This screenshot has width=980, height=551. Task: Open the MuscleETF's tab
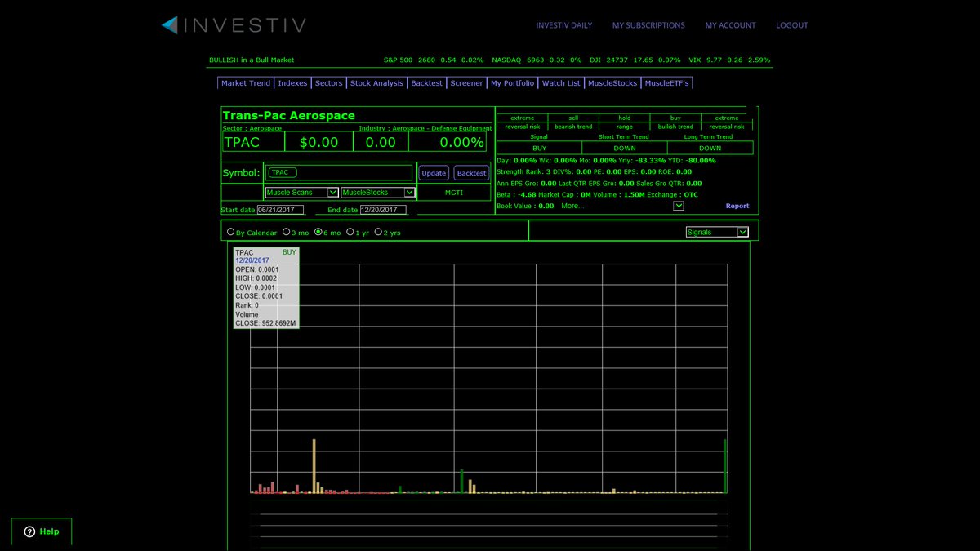point(667,83)
